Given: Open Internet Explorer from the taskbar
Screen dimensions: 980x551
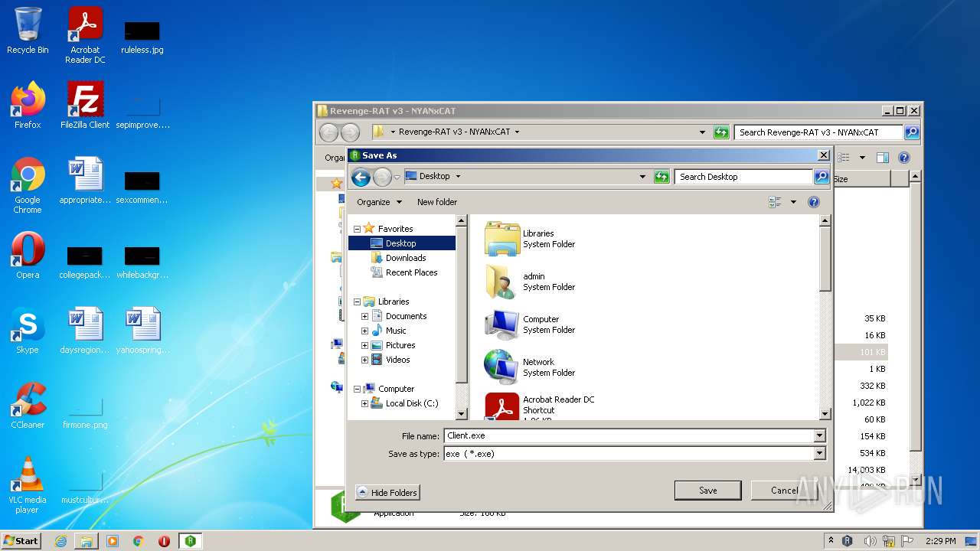Looking at the screenshot, I should (60, 541).
